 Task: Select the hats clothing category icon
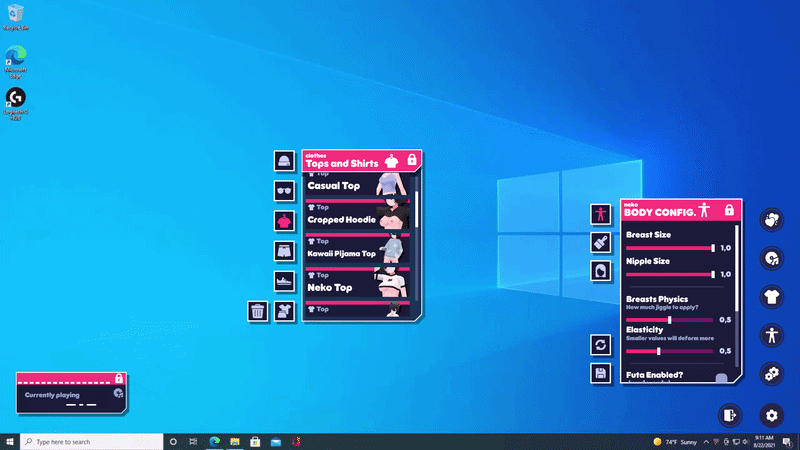284,161
